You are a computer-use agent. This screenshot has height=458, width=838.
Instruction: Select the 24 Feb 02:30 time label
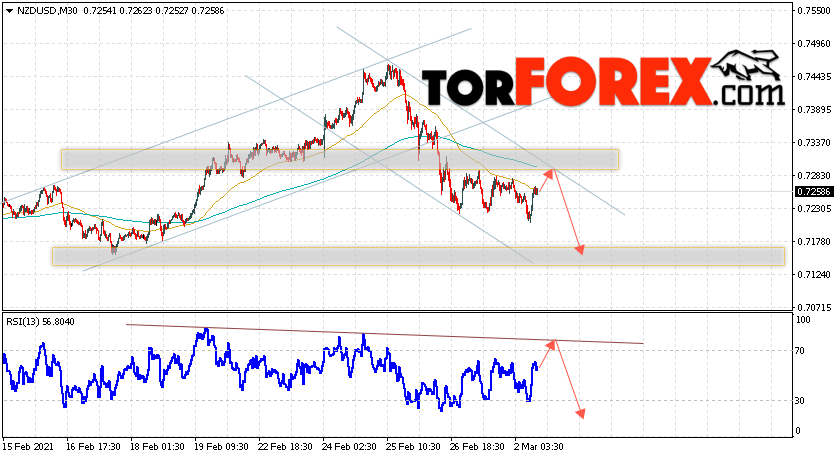click(350, 446)
